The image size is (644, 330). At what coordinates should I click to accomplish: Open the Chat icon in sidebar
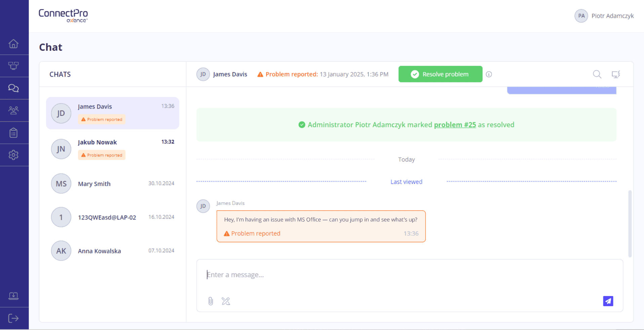point(13,88)
